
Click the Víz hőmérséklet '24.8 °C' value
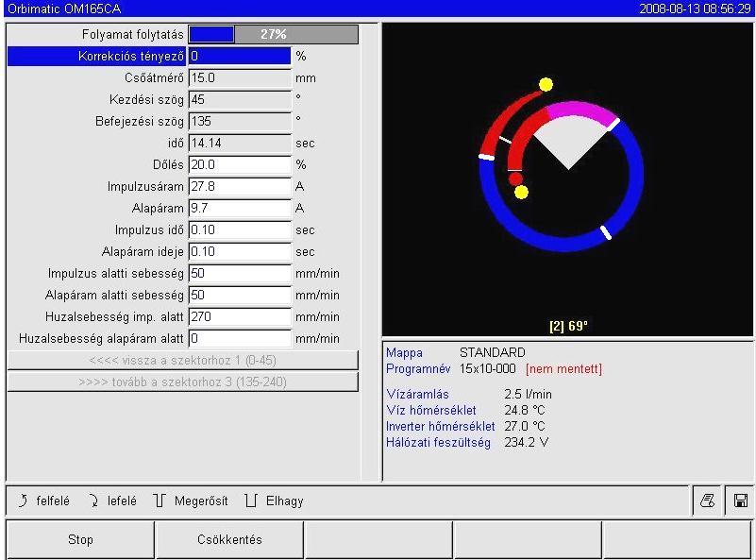[525, 410]
